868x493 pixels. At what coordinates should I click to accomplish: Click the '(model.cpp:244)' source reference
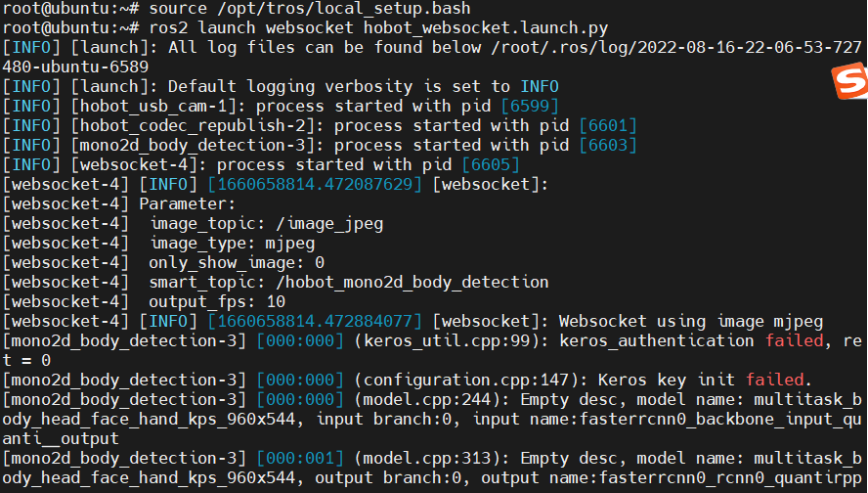[x=432, y=399]
